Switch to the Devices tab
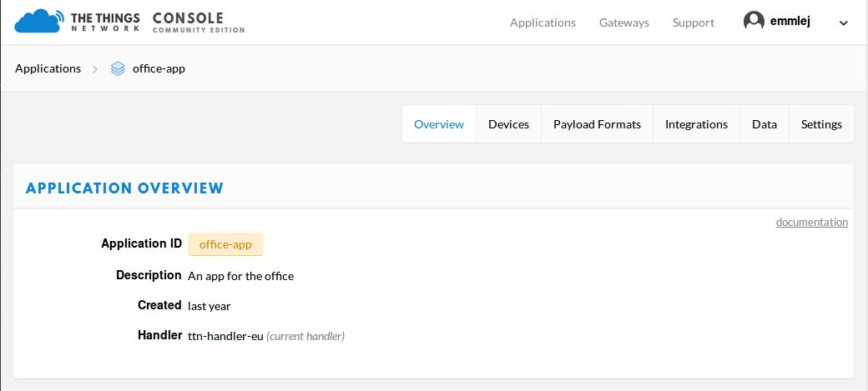Screen dimensions: 868x391 click(508, 124)
